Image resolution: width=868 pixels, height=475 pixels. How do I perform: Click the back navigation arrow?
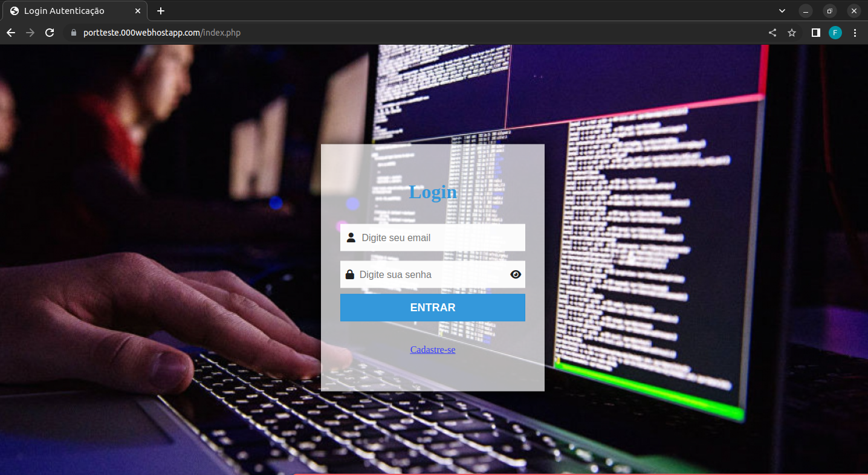point(10,33)
